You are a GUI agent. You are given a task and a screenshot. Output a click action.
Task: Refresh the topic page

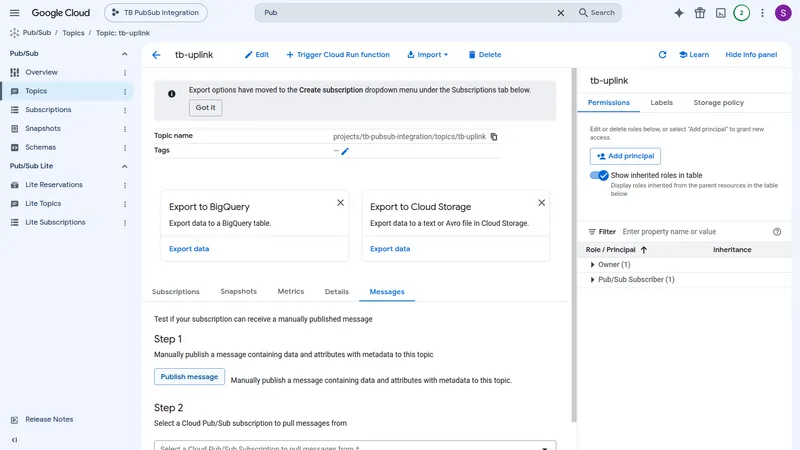(662, 55)
